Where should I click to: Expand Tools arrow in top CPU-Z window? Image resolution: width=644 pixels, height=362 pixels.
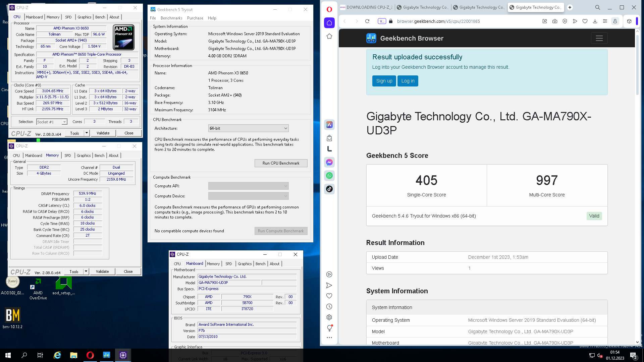87,133
